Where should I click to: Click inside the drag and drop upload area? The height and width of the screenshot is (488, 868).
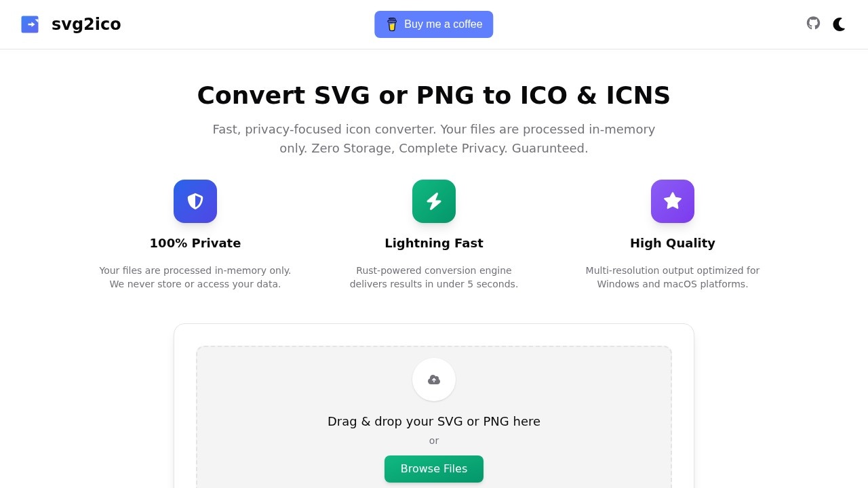(434, 417)
